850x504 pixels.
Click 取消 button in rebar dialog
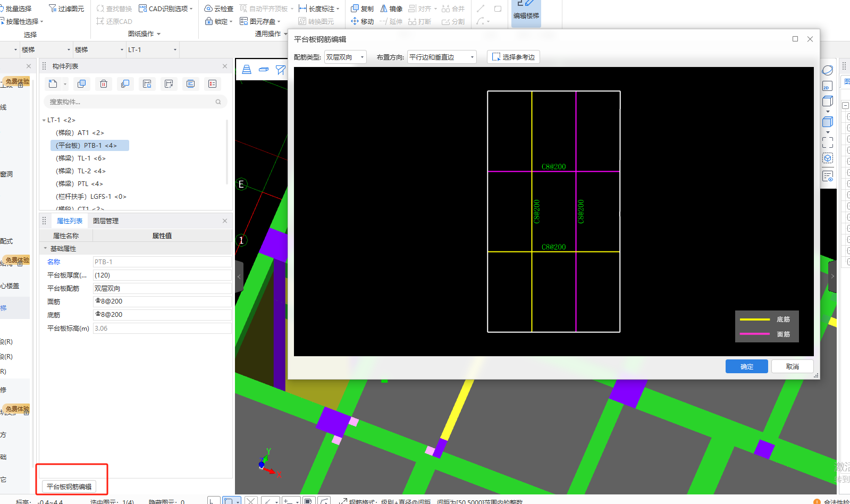pos(793,366)
